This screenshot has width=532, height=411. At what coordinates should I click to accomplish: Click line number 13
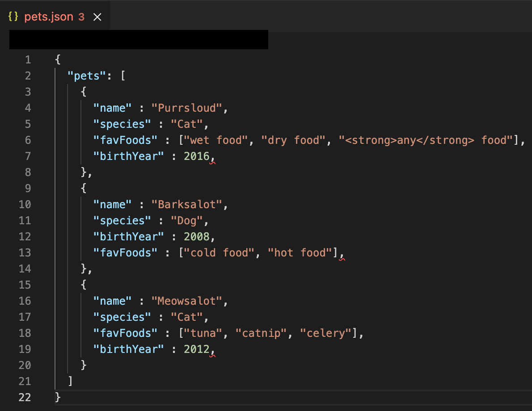click(x=25, y=252)
